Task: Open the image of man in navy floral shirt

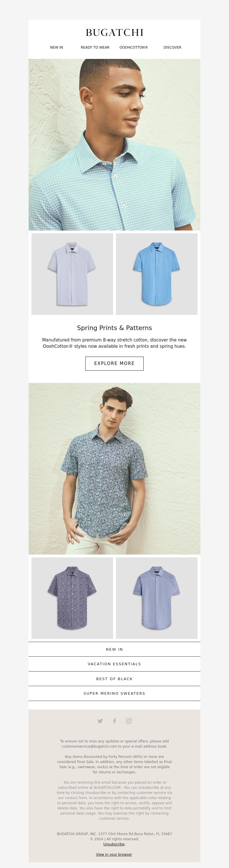Action: [114, 469]
